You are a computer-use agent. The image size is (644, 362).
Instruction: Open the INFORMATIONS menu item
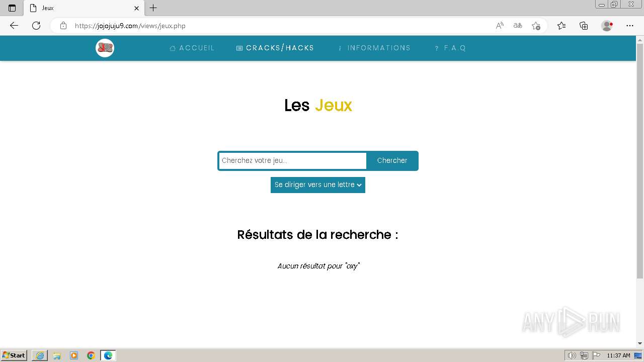tap(374, 48)
